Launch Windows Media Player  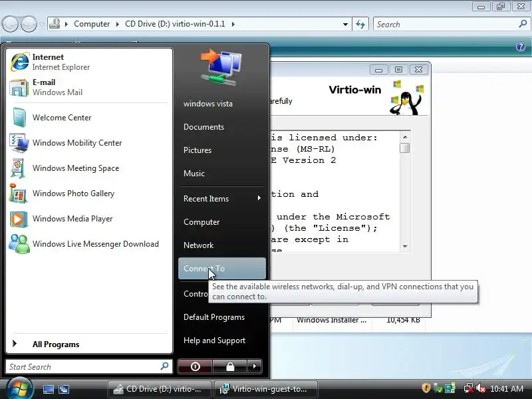pyautogui.click(x=89, y=219)
